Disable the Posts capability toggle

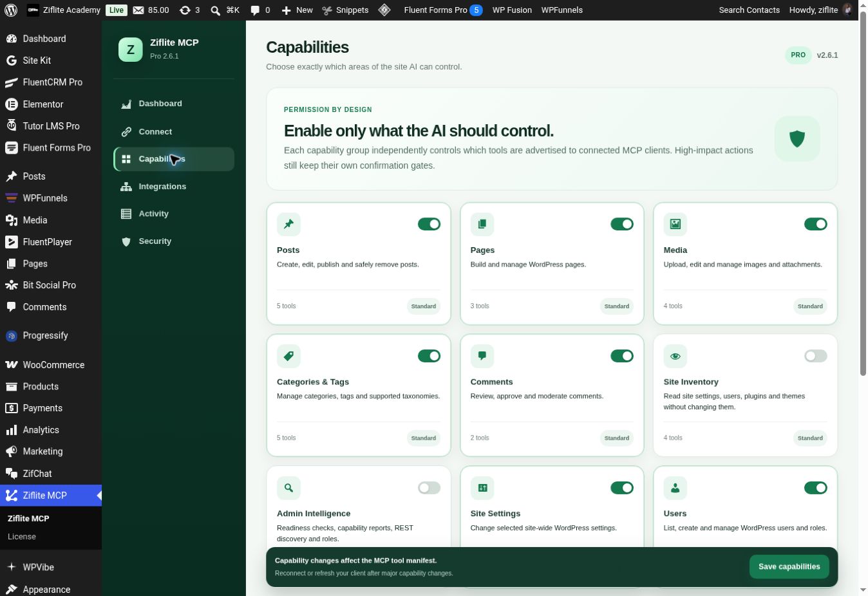pyautogui.click(x=429, y=224)
